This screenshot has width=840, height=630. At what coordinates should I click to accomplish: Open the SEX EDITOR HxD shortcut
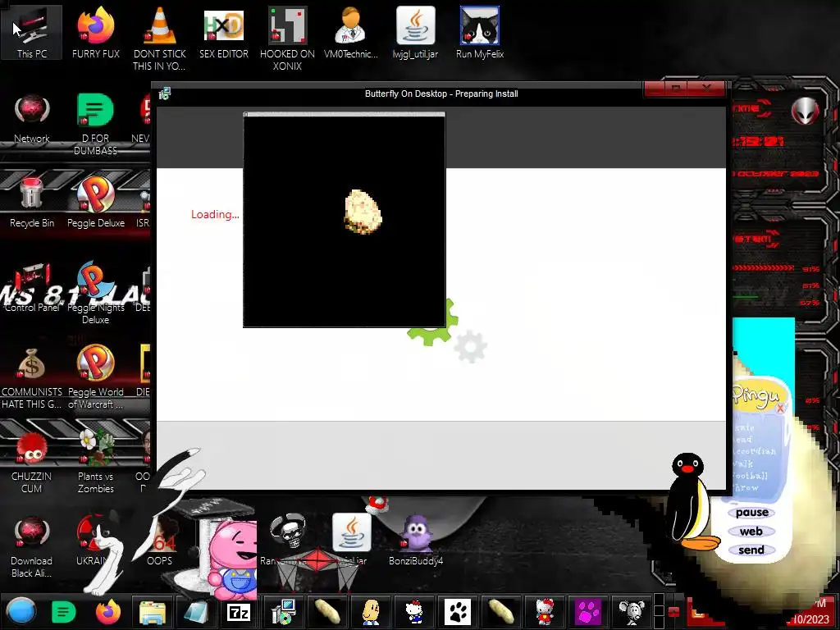point(223,32)
